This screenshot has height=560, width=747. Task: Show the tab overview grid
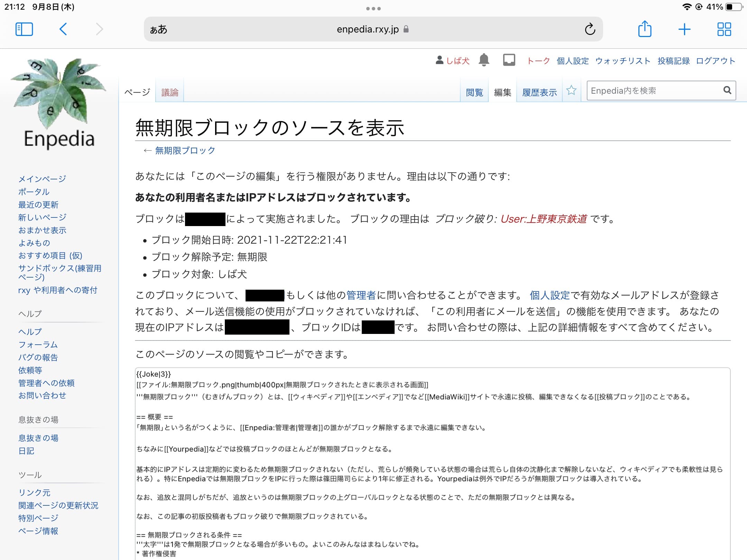click(724, 29)
